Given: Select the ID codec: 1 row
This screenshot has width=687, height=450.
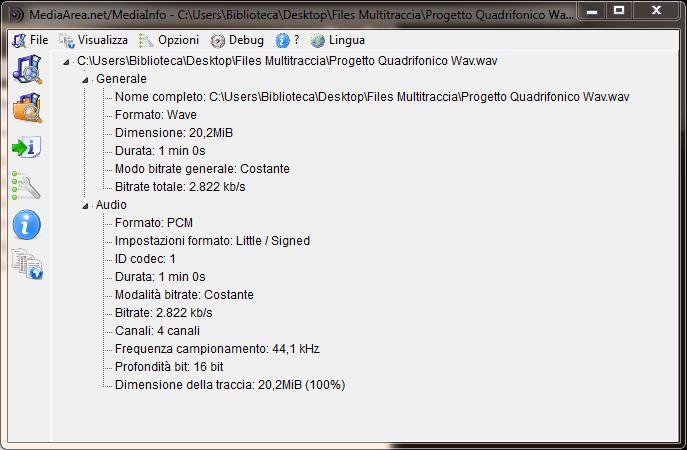Looking at the screenshot, I should [145, 259].
